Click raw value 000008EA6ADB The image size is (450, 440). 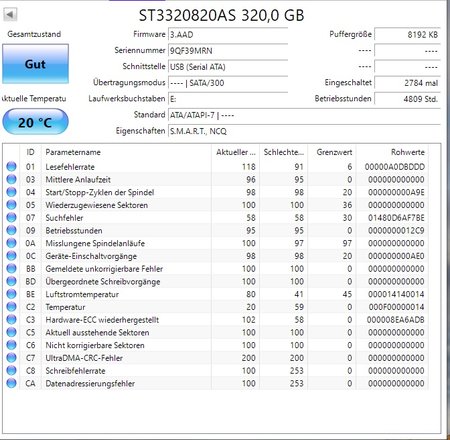[x=396, y=320]
